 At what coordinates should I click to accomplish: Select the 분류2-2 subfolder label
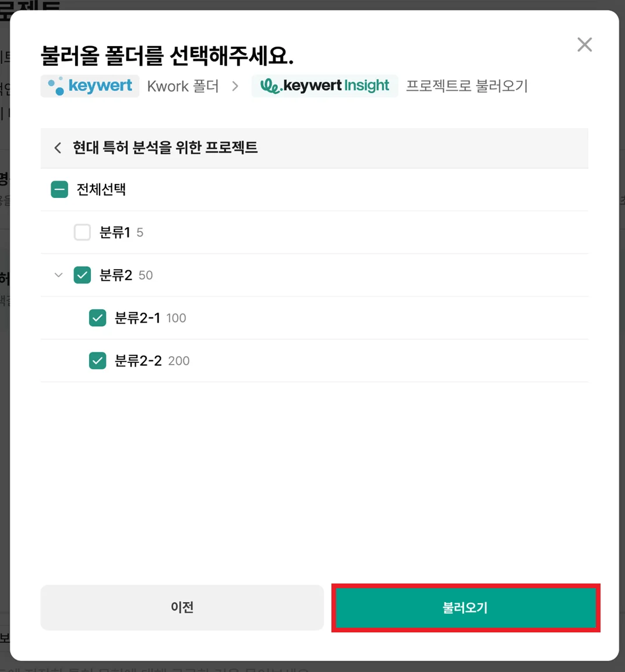(138, 360)
